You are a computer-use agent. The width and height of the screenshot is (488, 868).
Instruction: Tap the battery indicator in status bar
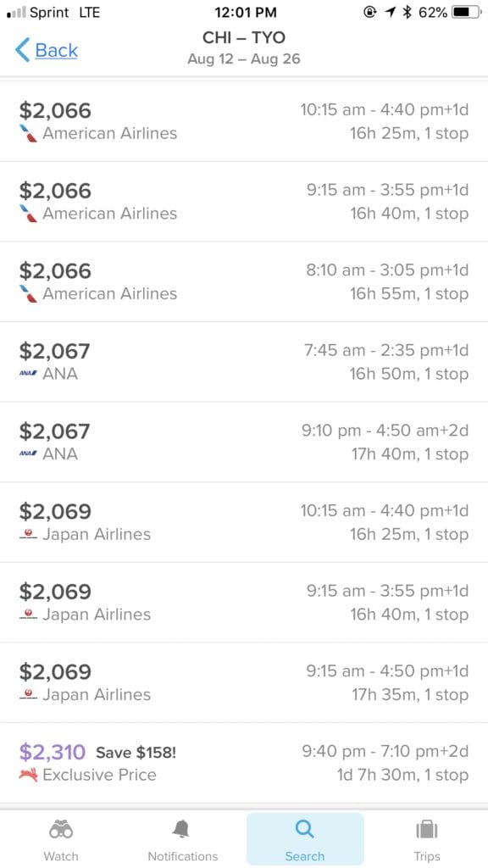[x=467, y=12]
